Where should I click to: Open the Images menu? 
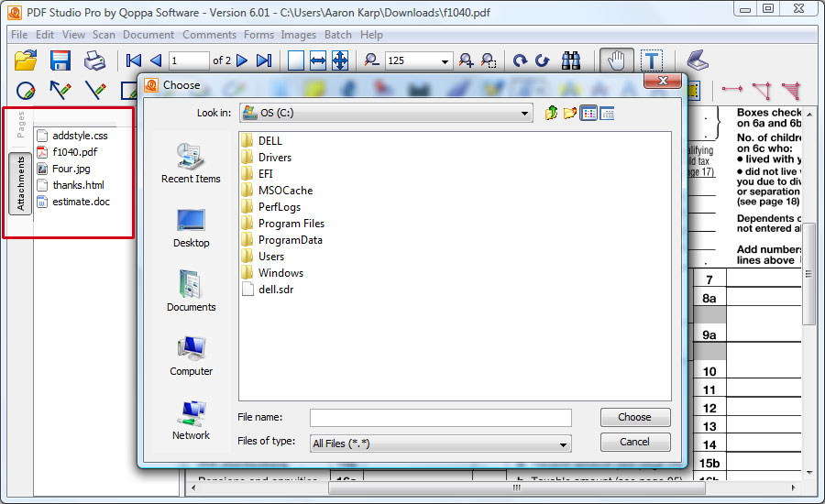pyautogui.click(x=298, y=35)
